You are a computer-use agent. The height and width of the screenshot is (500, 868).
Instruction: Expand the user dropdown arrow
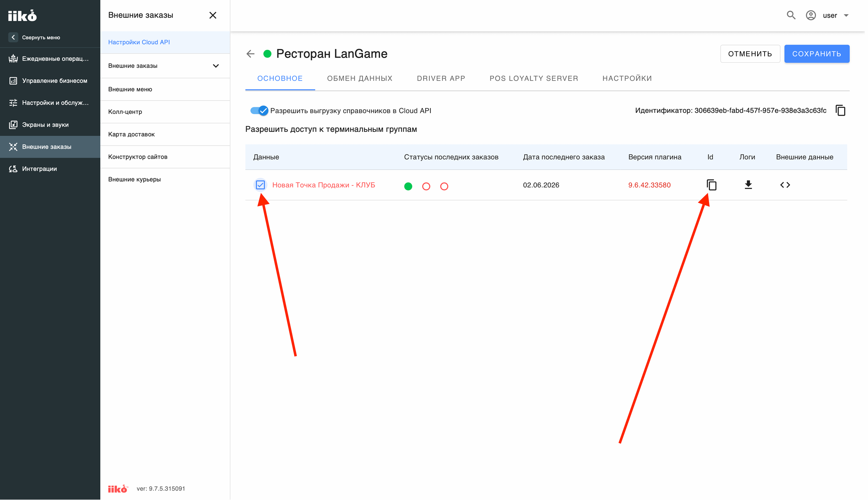[x=846, y=15]
